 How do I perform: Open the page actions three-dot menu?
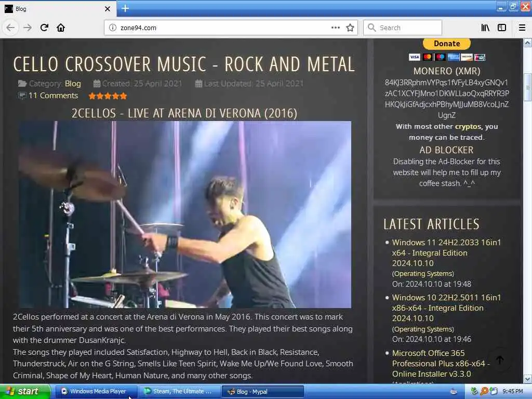pos(335,28)
